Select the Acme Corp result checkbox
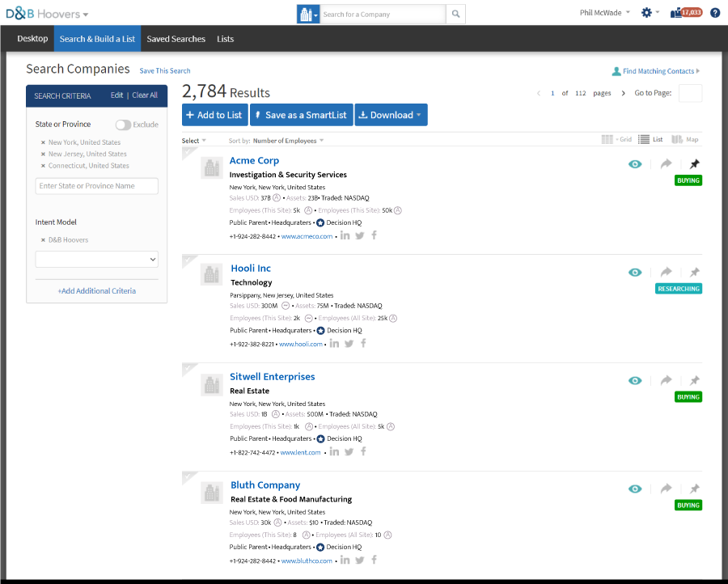 [188, 152]
